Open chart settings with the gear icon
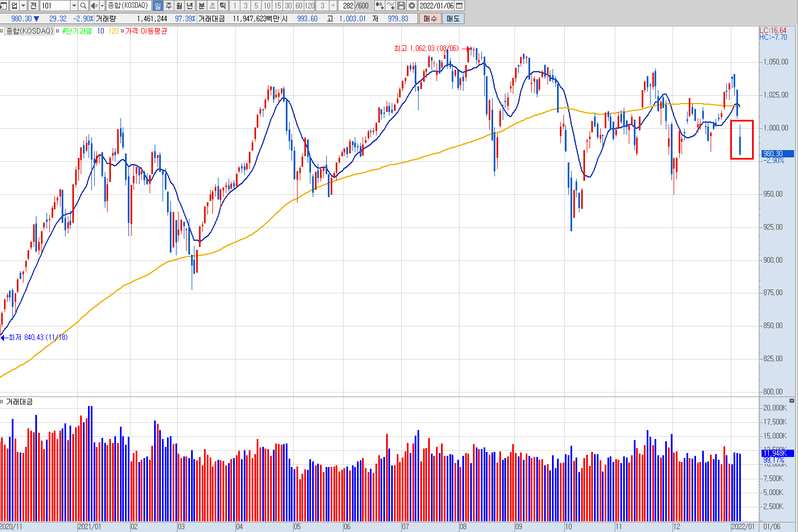Screen dimensions: 798x532 pos(412,6)
